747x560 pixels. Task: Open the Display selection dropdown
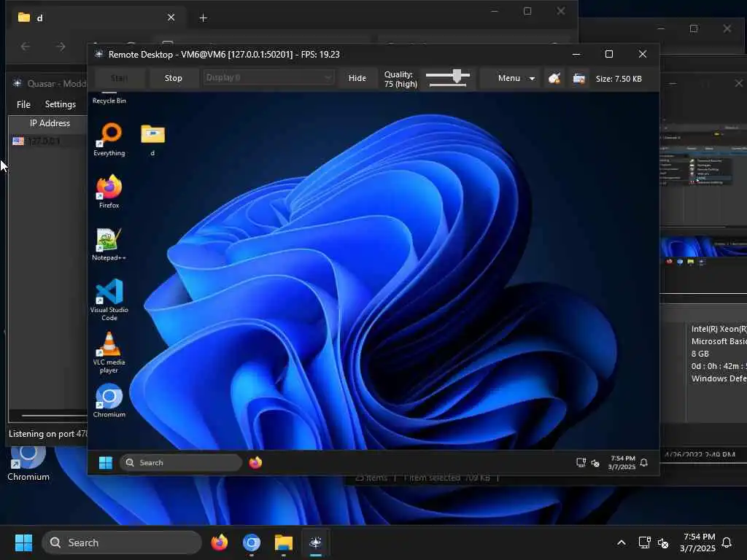268,77
